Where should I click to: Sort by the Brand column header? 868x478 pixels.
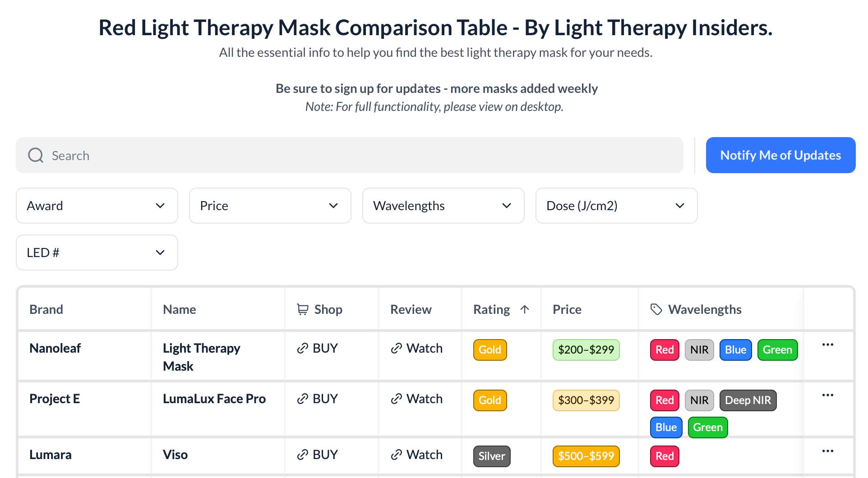pyautogui.click(x=46, y=309)
